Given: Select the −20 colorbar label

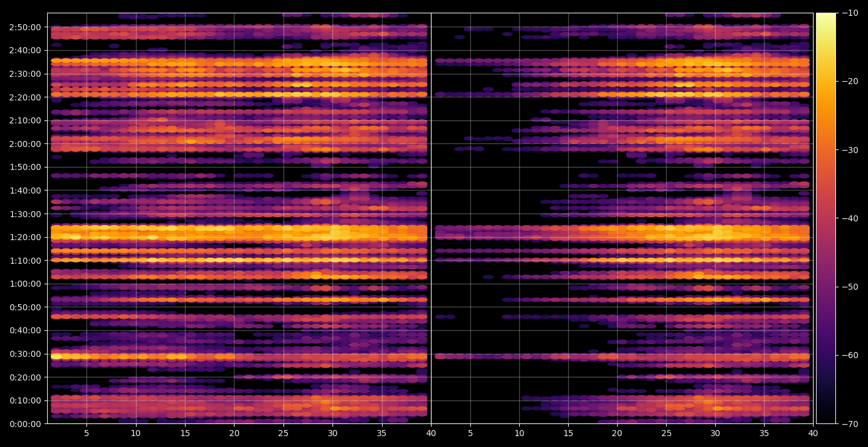Looking at the screenshot, I should pos(849,81).
